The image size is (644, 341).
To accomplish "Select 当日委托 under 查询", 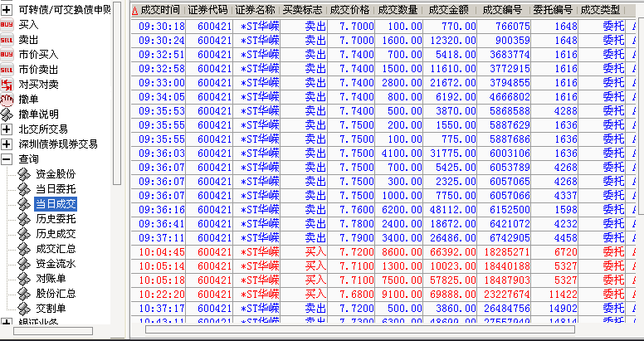I will [x=56, y=189].
